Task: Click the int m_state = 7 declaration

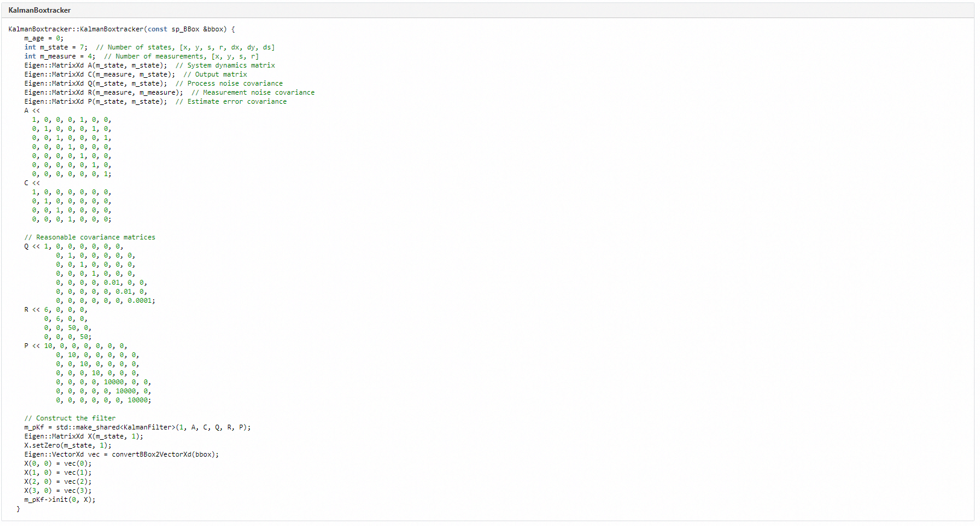Action: (x=55, y=47)
